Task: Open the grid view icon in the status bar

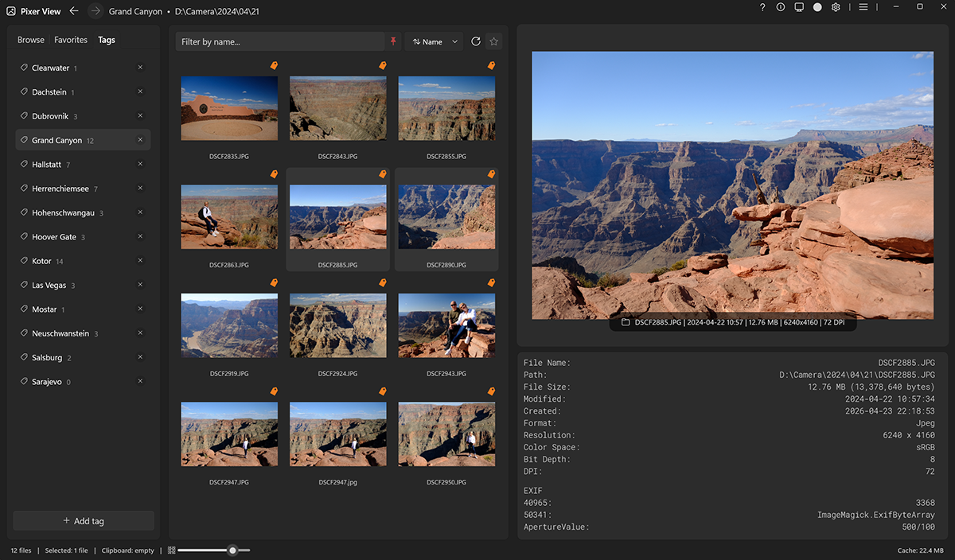Action: [171, 550]
